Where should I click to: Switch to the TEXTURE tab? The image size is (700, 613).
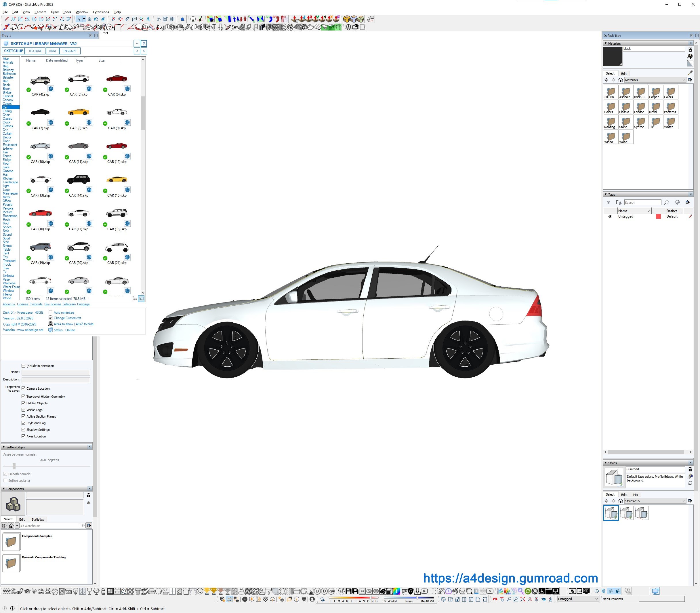tap(35, 51)
